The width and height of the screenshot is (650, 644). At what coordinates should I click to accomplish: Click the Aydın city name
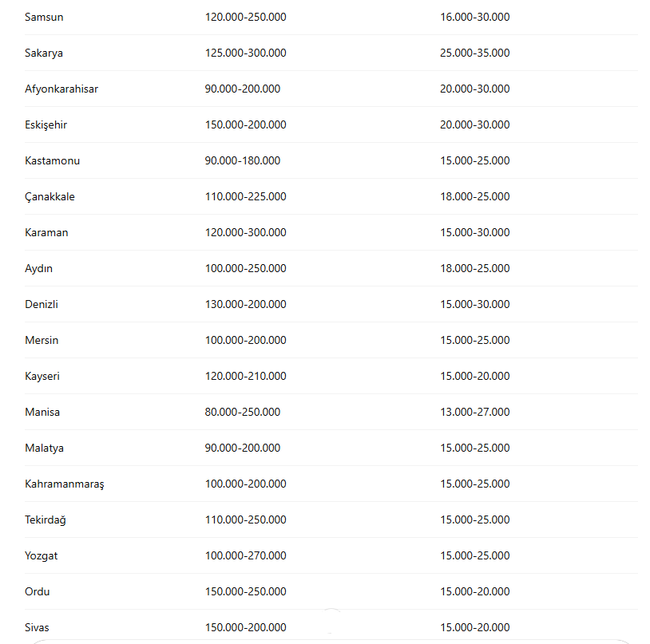click(38, 268)
